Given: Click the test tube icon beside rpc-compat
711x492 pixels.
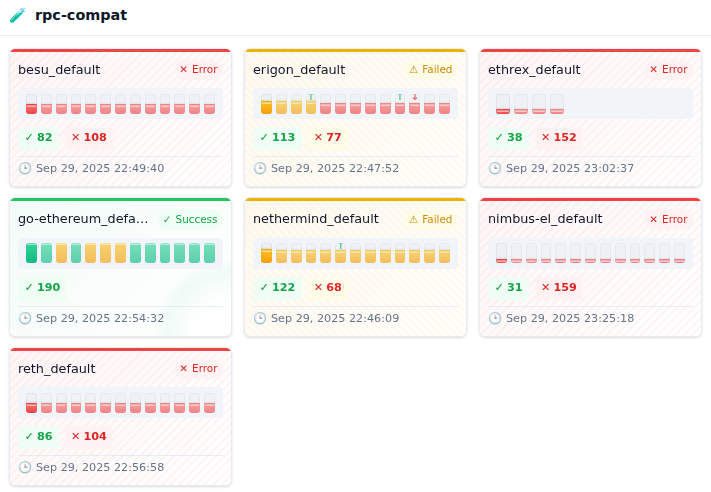Looking at the screenshot, I should [17, 16].
